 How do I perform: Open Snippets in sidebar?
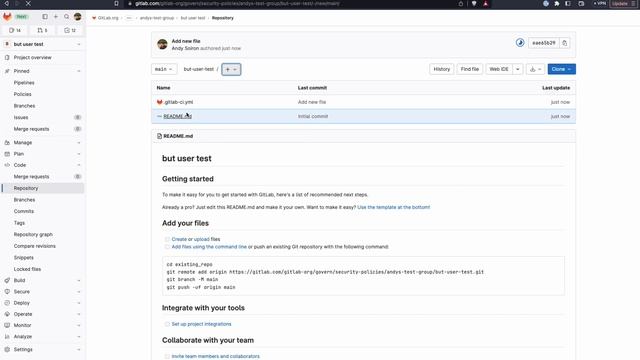click(43, 258)
